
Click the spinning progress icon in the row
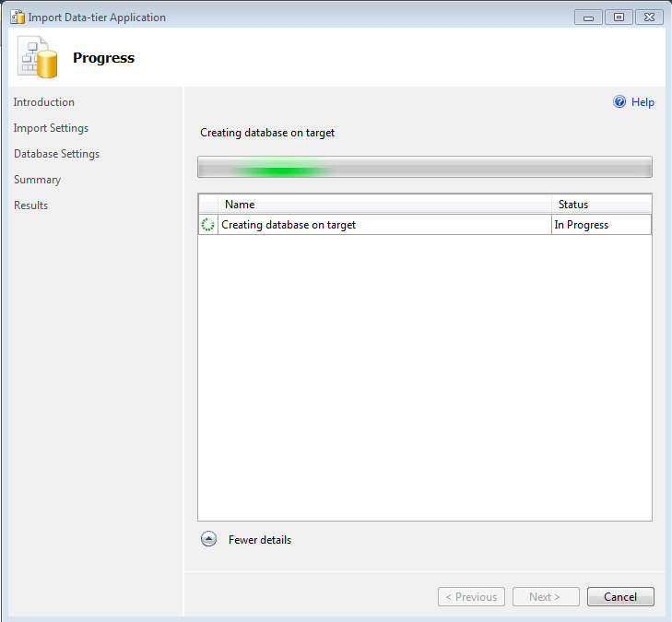click(x=207, y=225)
